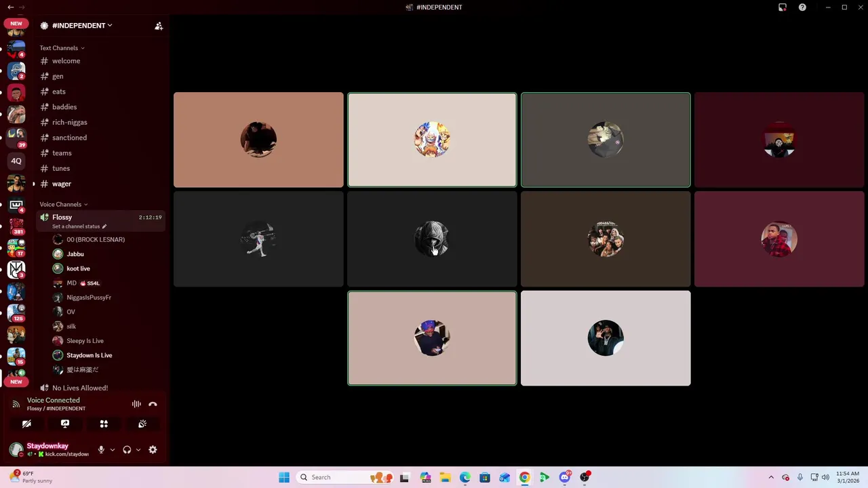Open User Settings gear

153,449
